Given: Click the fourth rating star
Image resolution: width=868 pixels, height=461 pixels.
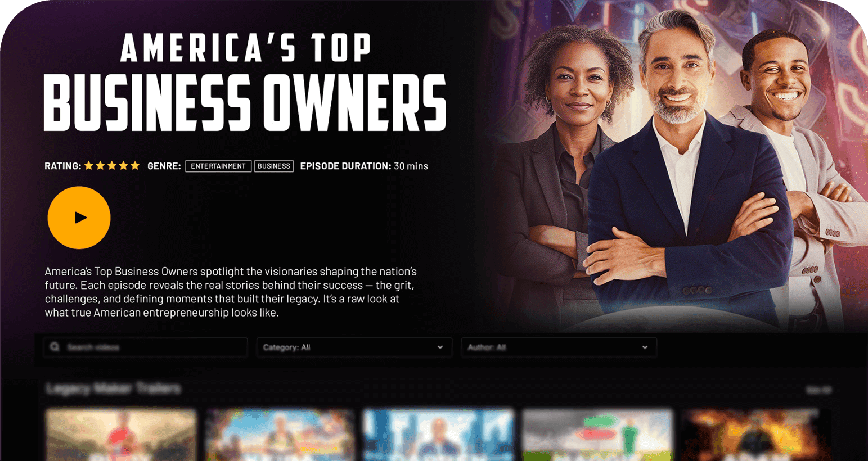Looking at the screenshot, I should point(123,166).
